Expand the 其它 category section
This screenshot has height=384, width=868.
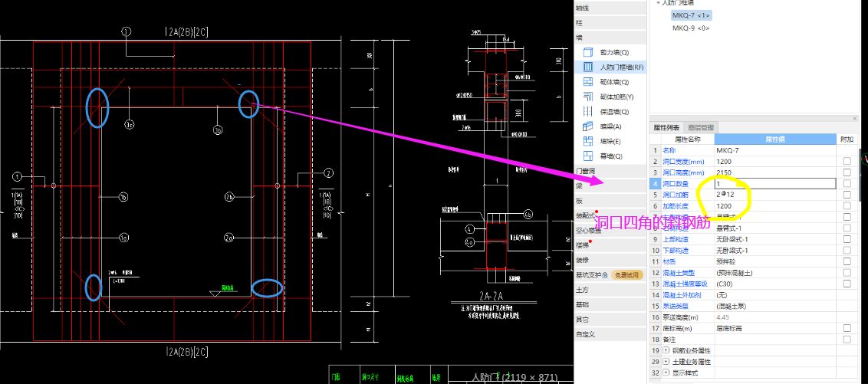click(x=610, y=320)
